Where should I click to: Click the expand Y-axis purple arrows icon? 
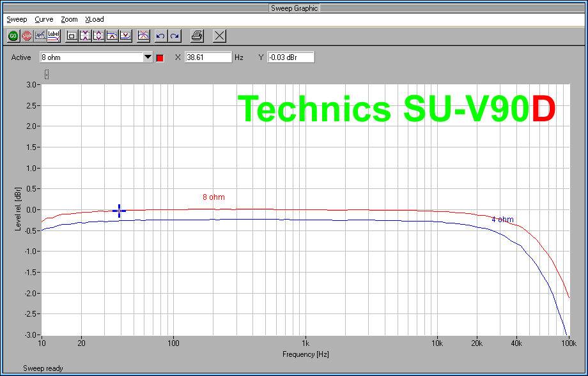click(x=98, y=36)
